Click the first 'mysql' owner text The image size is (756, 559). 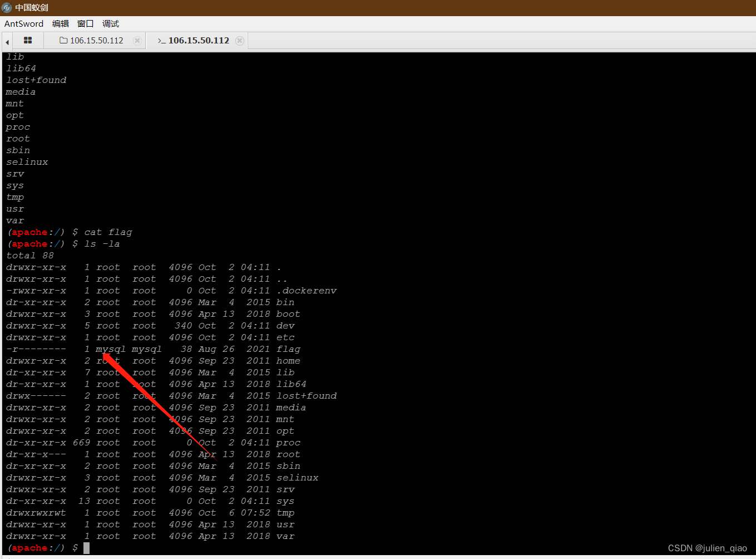111,349
